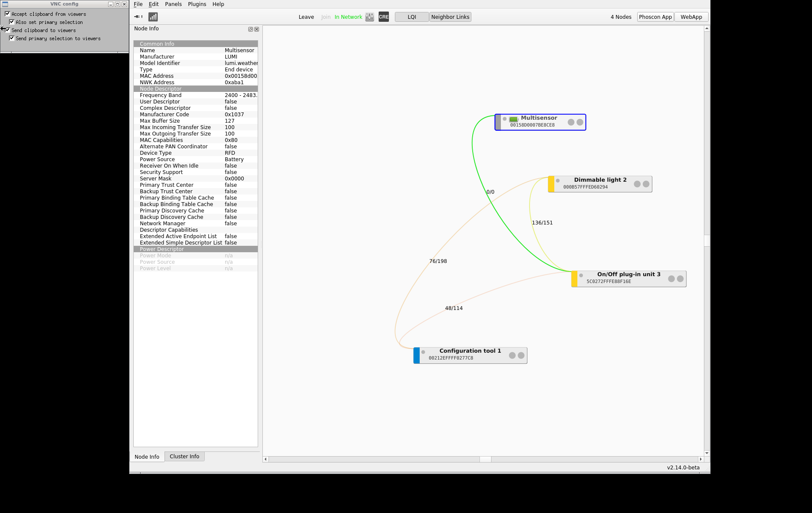Select the Node Info tab
Viewport: 812px width, 513px height.
pyautogui.click(x=147, y=457)
